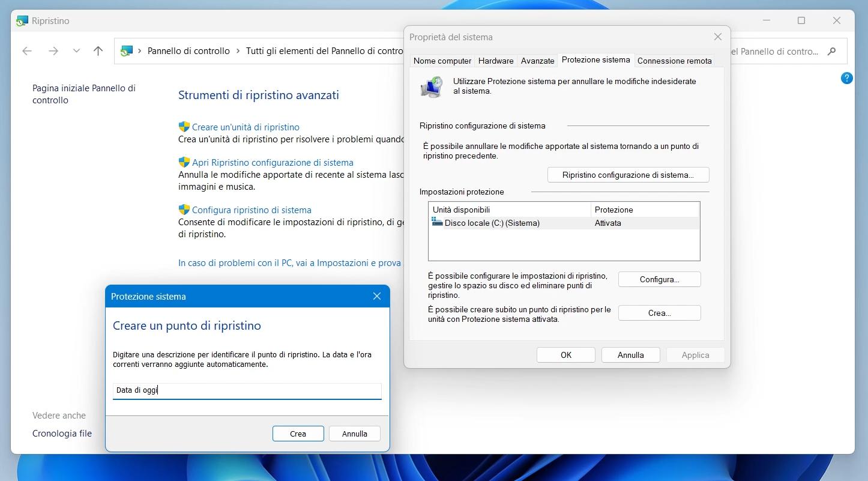Image resolution: width=868 pixels, height=481 pixels.
Task: Open Apri Ripristino configurazione di sistema
Action: point(272,162)
